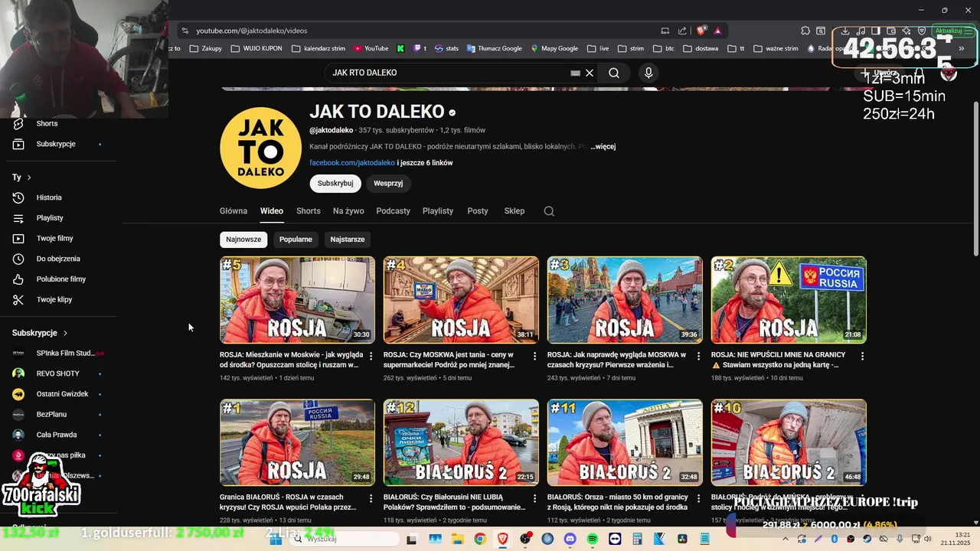Open Spotify from the taskbar

[x=593, y=539]
